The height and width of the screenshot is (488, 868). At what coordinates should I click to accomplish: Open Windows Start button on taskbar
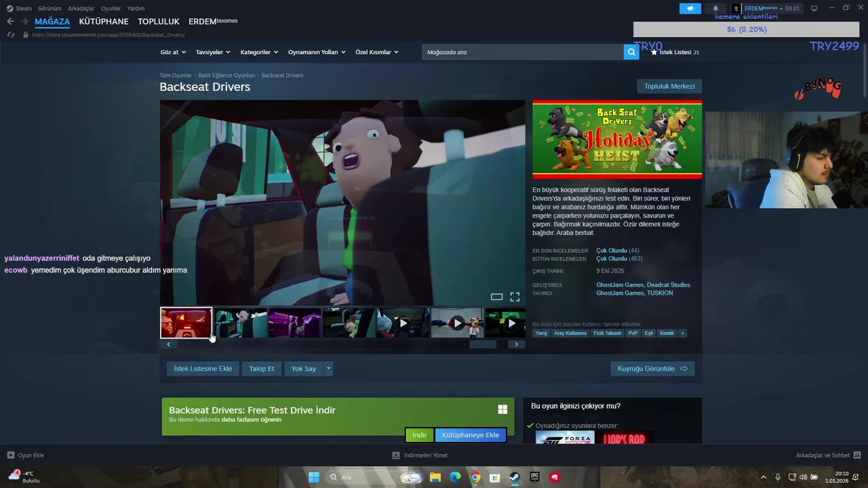[x=314, y=477]
